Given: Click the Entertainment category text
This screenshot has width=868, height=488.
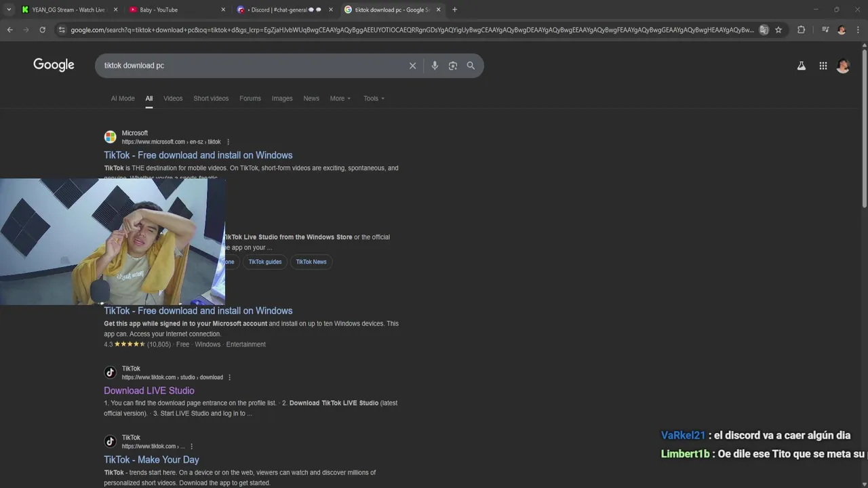Looking at the screenshot, I should (246, 344).
